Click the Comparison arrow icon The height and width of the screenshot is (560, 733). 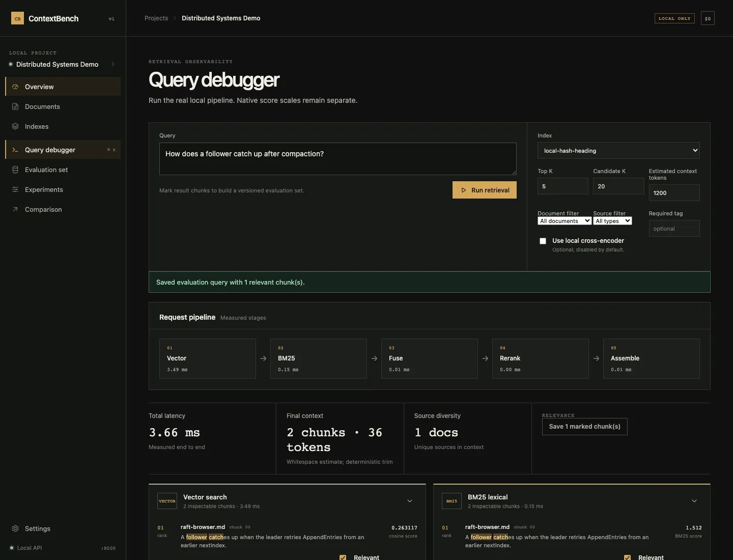pyautogui.click(x=15, y=209)
